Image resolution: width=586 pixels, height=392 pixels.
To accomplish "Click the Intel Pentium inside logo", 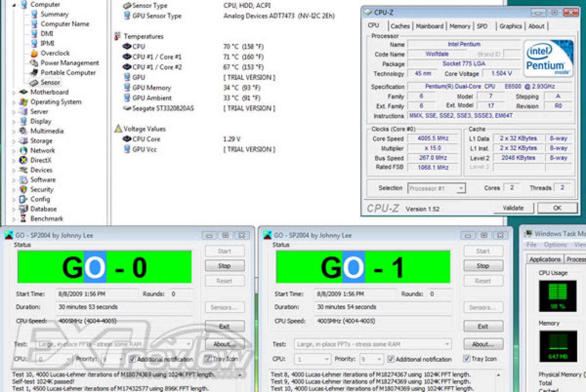I will (548, 58).
